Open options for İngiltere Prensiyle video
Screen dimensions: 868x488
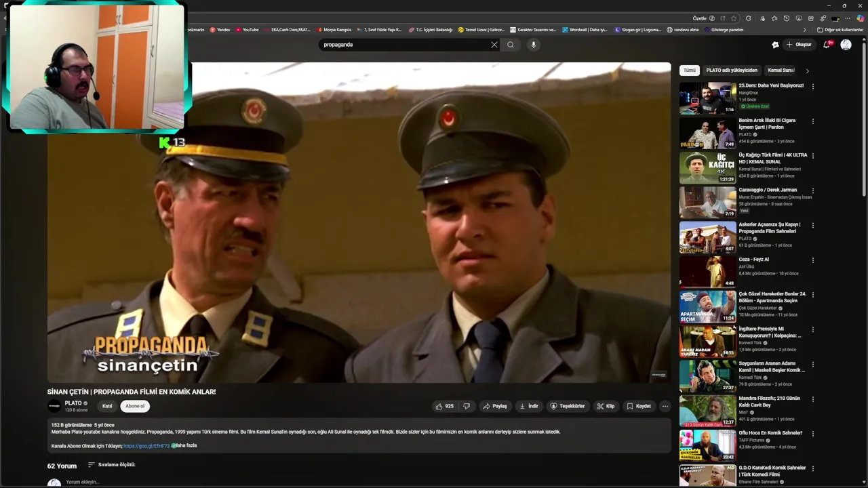point(812,329)
